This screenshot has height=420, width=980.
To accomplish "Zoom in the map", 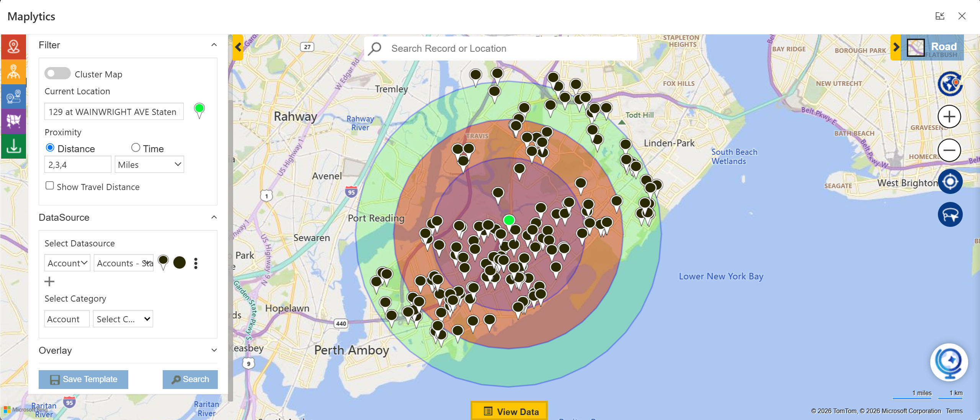I will click(949, 116).
